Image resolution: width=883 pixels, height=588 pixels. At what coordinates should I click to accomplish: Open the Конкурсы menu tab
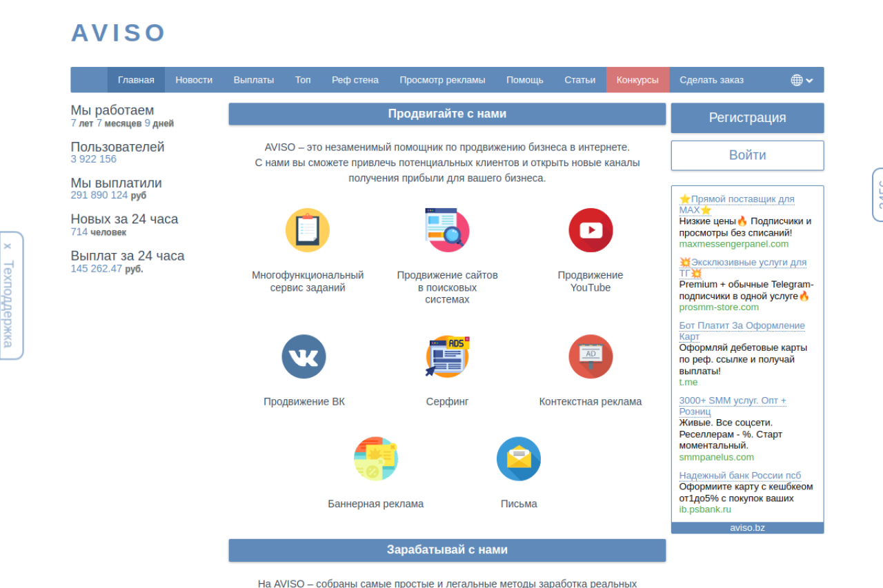pyautogui.click(x=637, y=80)
